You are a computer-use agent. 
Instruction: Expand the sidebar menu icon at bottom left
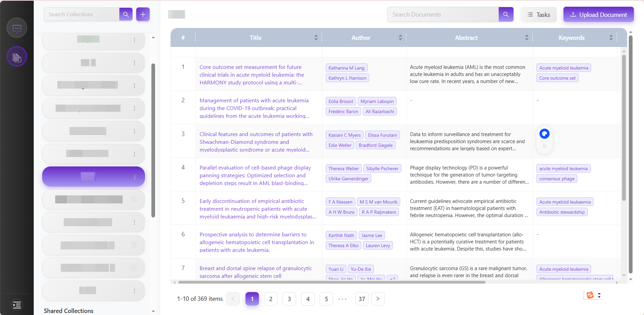click(x=17, y=305)
